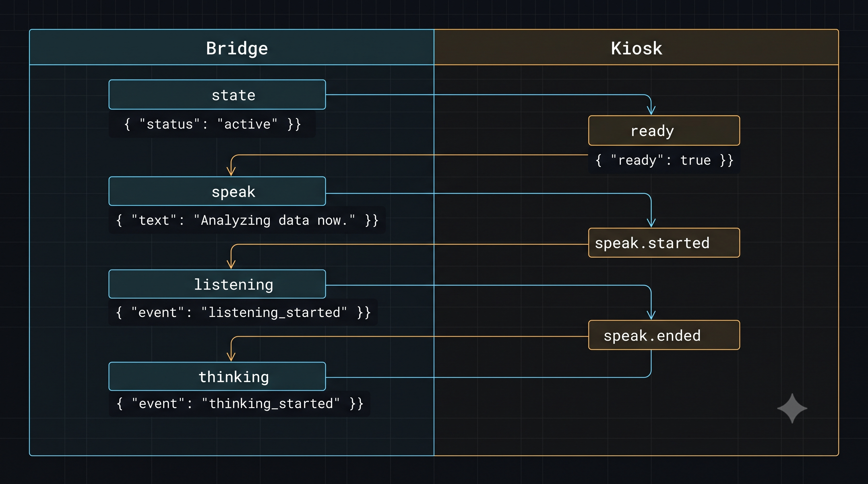Click the Bridge column header
Image resolution: width=868 pixels, height=484 pixels.
tap(232, 47)
